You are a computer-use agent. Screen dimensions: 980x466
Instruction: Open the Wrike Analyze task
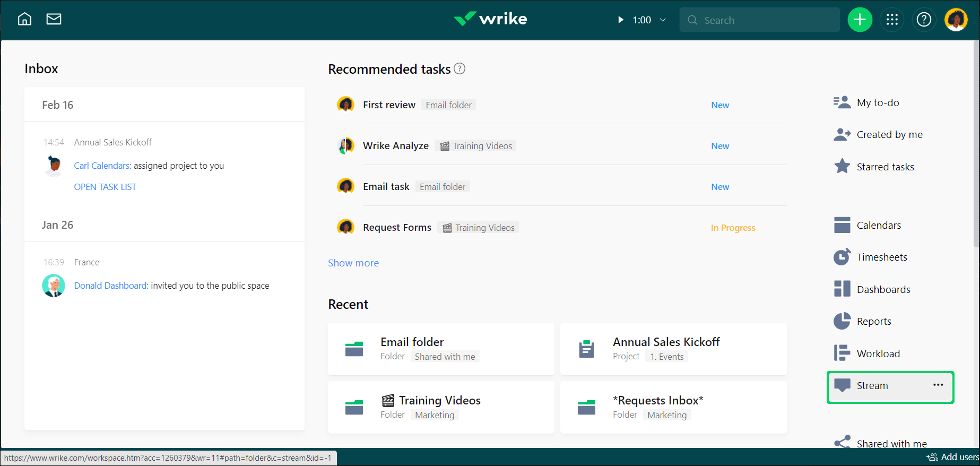pyautogui.click(x=396, y=145)
